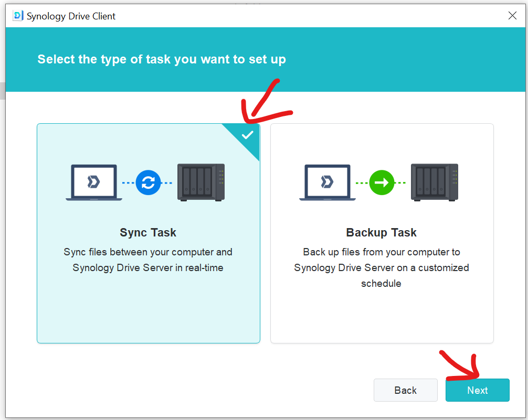Click the laptop icon in Backup Task card
528x420 pixels.
pos(328,182)
